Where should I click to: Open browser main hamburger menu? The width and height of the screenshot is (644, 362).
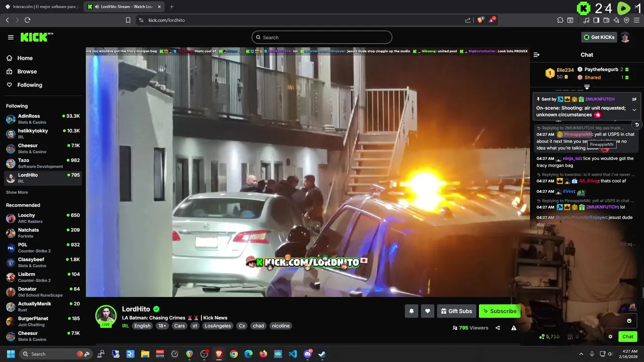click(636, 20)
